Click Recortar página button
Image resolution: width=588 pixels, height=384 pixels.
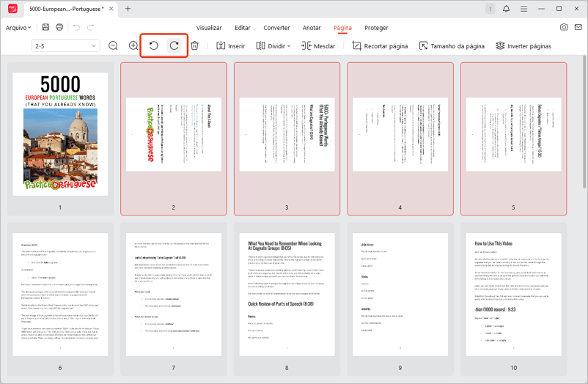pyautogui.click(x=380, y=45)
